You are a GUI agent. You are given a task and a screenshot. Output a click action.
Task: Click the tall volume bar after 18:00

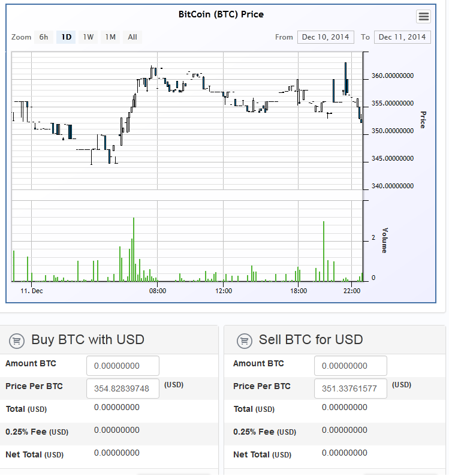tap(324, 251)
